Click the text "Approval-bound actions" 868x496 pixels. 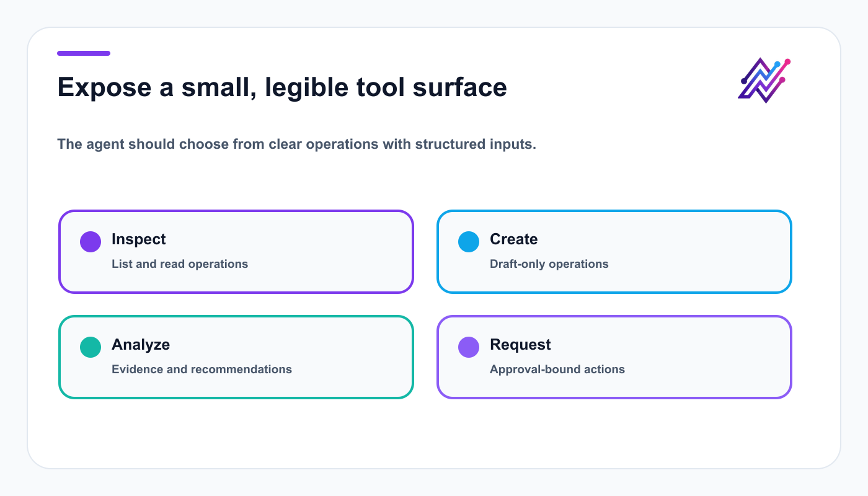[x=557, y=370]
